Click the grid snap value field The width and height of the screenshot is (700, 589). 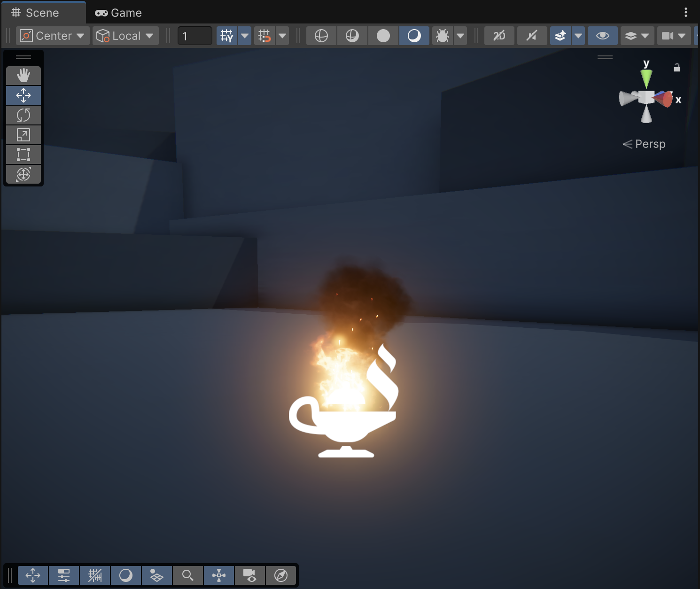click(x=194, y=36)
